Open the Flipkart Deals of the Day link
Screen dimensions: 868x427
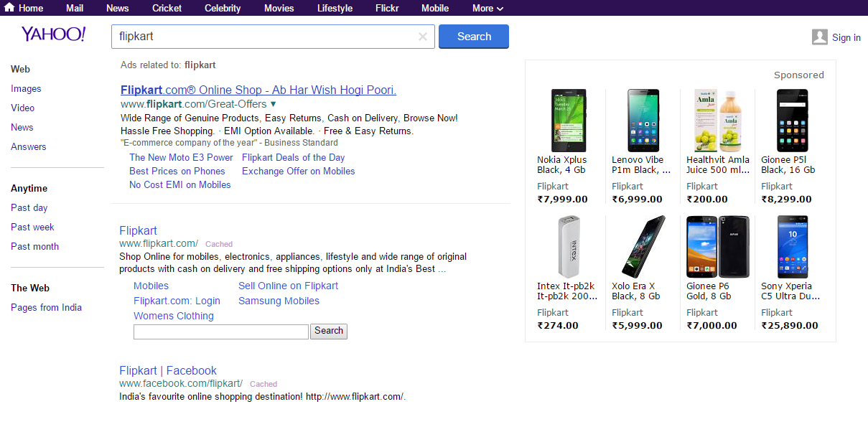point(293,157)
